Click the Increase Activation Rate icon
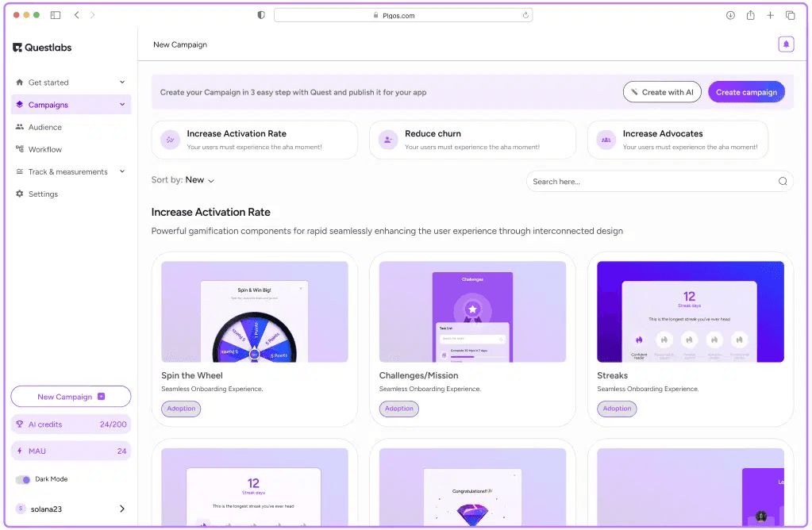812x530 pixels. tap(169, 140)
